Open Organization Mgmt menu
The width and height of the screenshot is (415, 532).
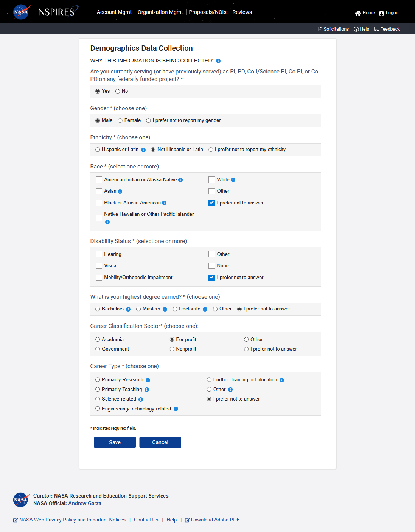pos(160,12)
